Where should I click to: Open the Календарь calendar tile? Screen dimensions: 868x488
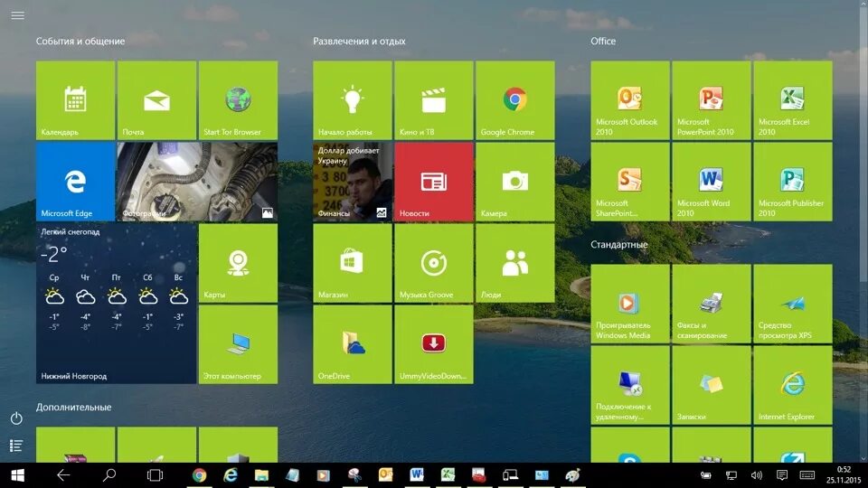(x=75, y=100)
